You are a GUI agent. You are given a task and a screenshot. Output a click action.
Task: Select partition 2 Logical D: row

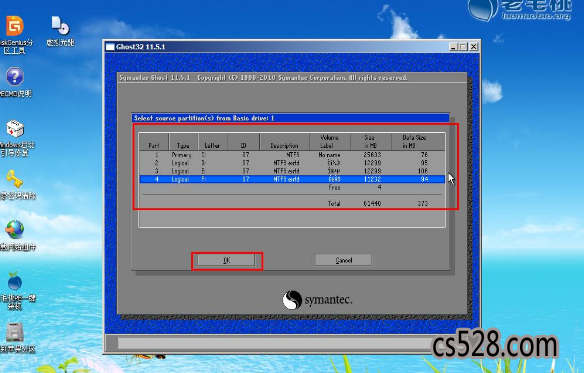point(292,163)
